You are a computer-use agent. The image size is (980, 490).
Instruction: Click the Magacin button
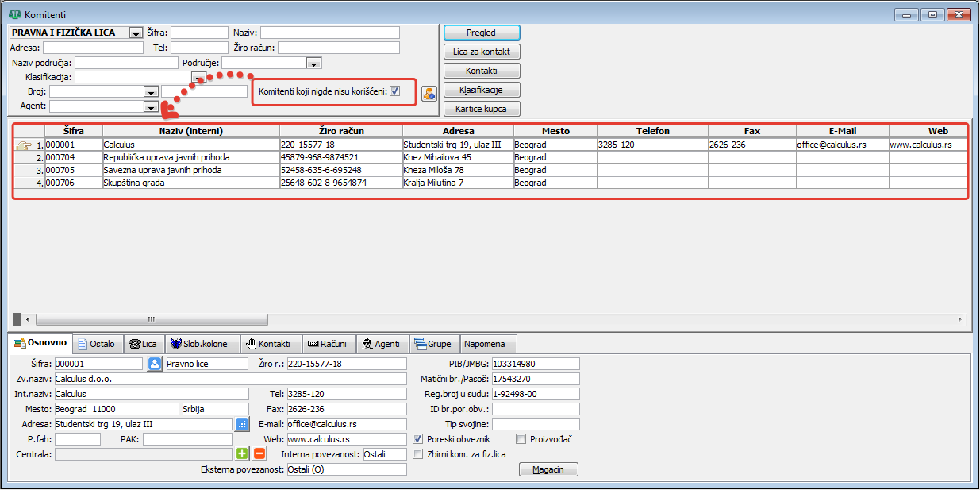coord(548,469)
